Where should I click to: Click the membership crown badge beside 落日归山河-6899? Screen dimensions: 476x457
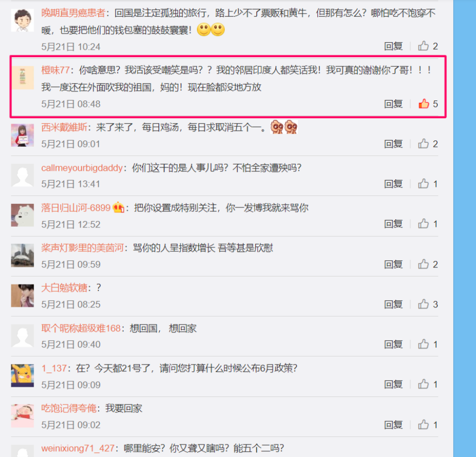[x=118, y=208]
